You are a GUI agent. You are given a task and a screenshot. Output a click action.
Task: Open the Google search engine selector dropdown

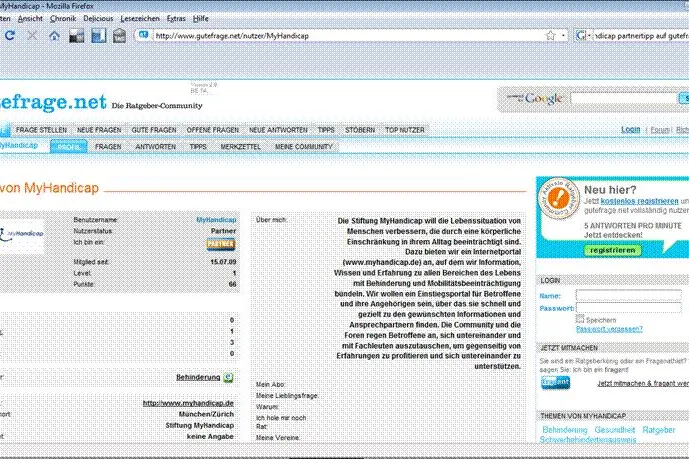(x=584, y=36)
